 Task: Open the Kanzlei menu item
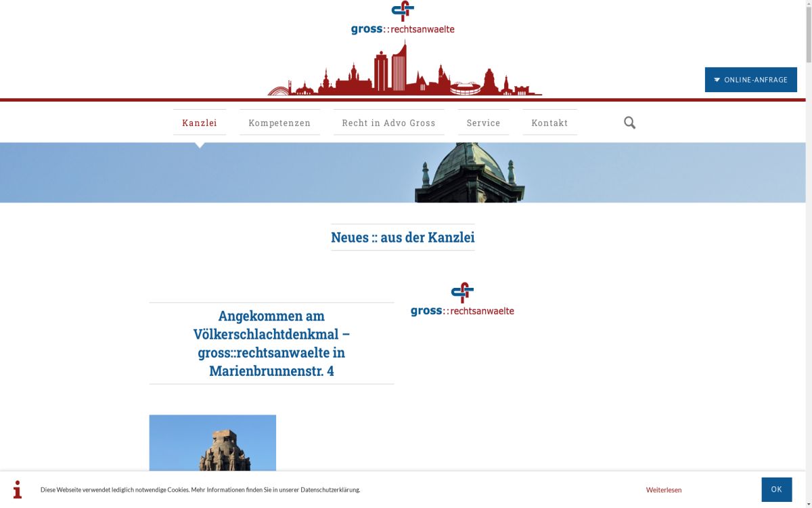click(200, 122)
